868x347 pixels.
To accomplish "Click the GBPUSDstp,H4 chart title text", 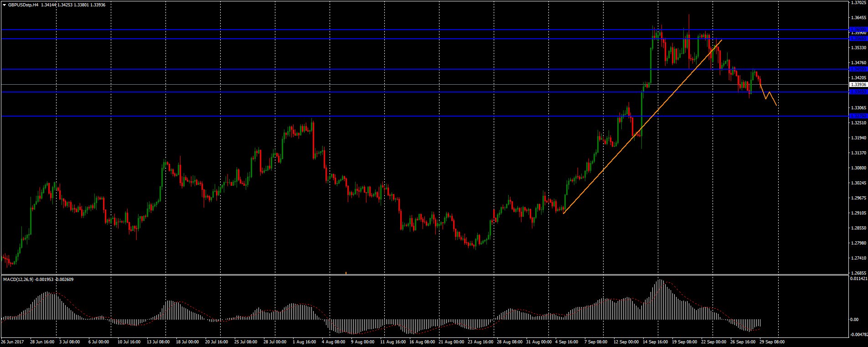I will (x=23, y=5).
